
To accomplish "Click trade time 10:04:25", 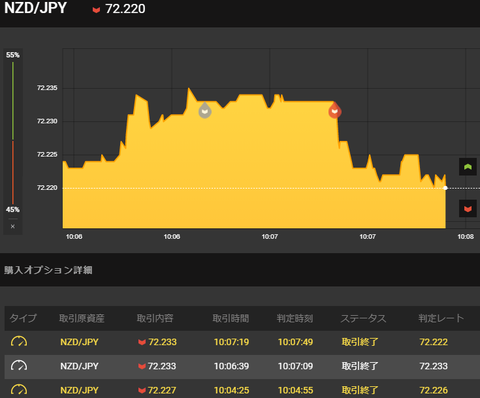I will point(231,390).
